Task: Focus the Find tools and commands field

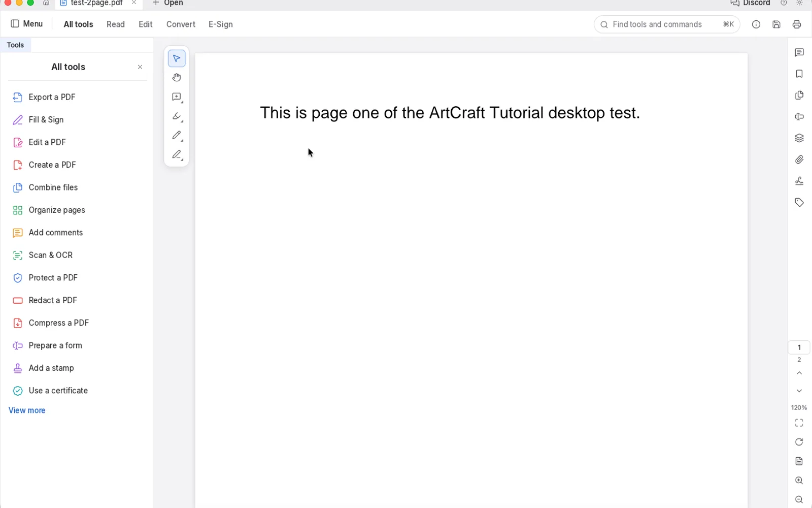Action: pyautogui.click(x=667, y=24)
